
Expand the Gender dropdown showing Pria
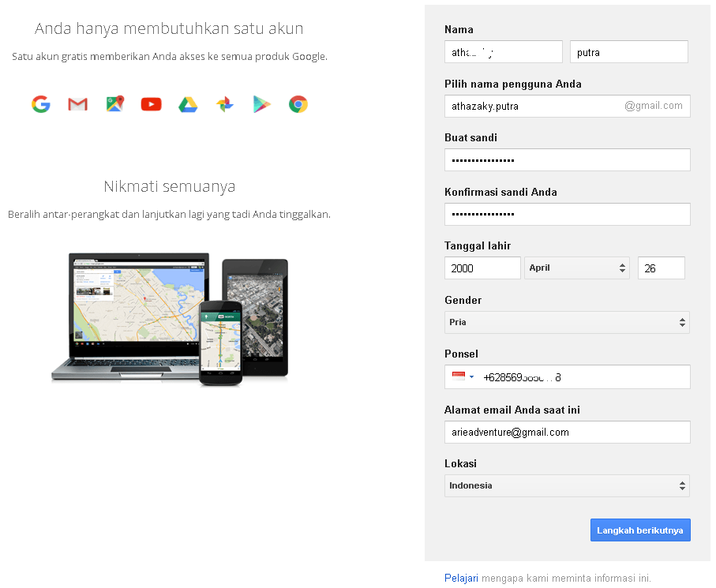567,322
